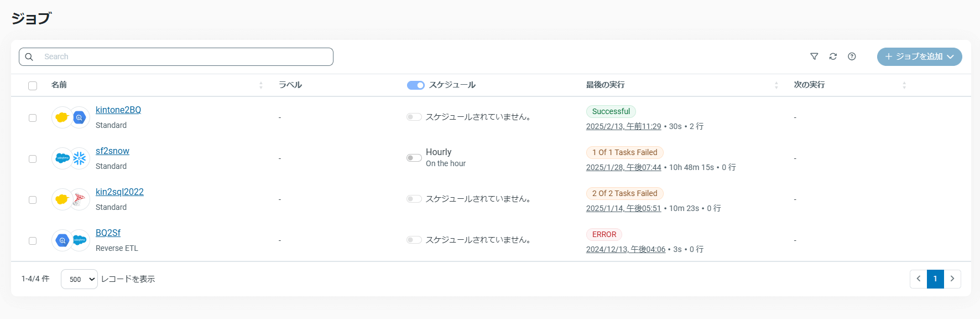Select the kintone2BQ row checkbox
The height and width of the screenshot is (319, 980).
coord(33,118)
